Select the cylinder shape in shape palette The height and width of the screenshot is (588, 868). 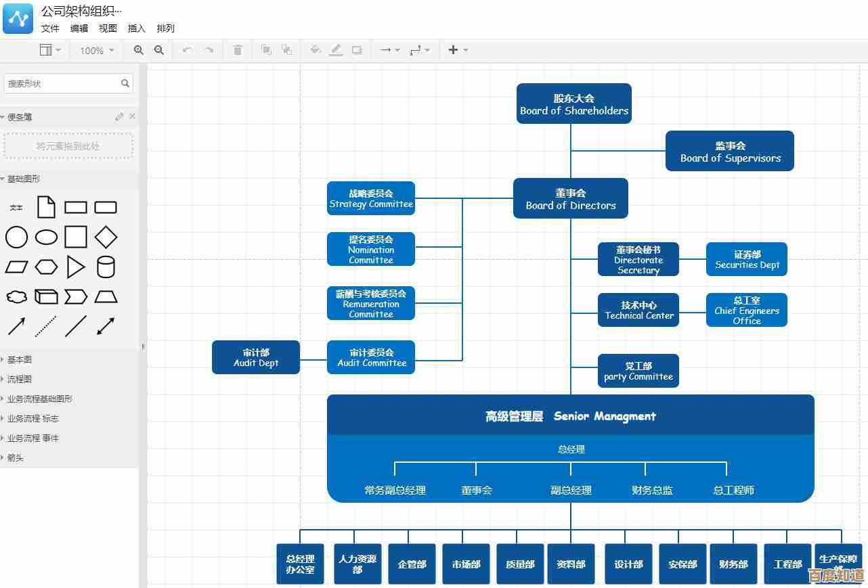coord(106,267)
